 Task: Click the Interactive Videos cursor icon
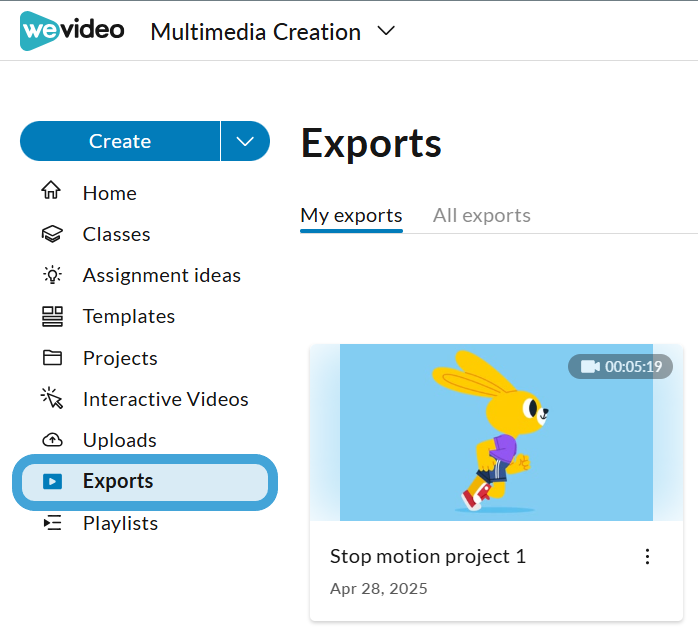coord(52,398)
